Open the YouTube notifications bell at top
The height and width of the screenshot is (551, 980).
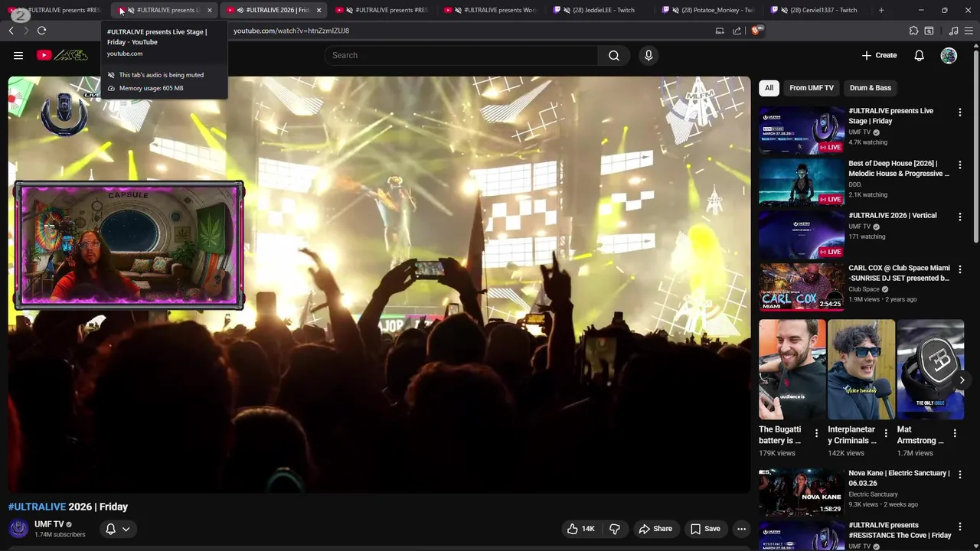tap(919, 55)
